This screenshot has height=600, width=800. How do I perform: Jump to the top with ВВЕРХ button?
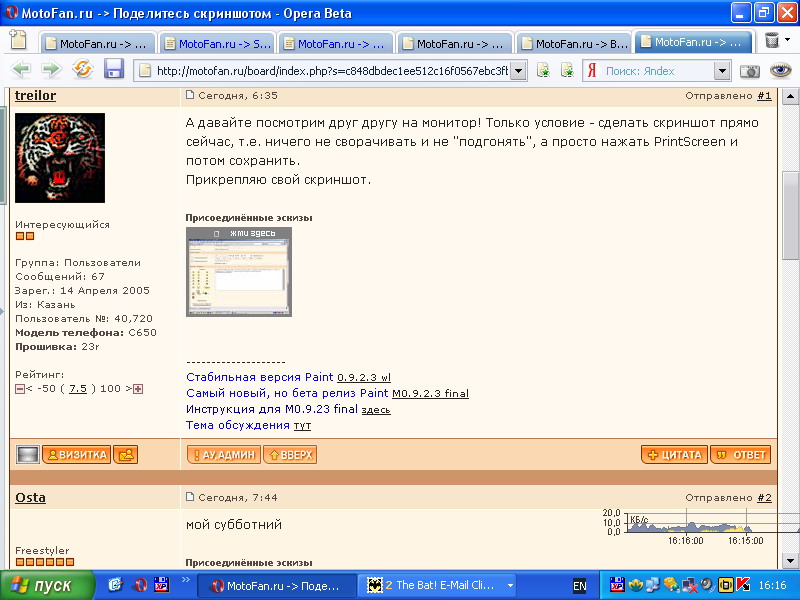point(290,455)
